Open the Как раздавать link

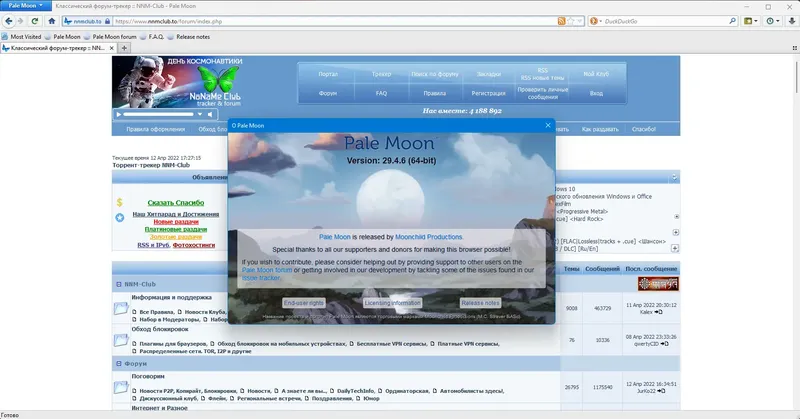[600, 129]
